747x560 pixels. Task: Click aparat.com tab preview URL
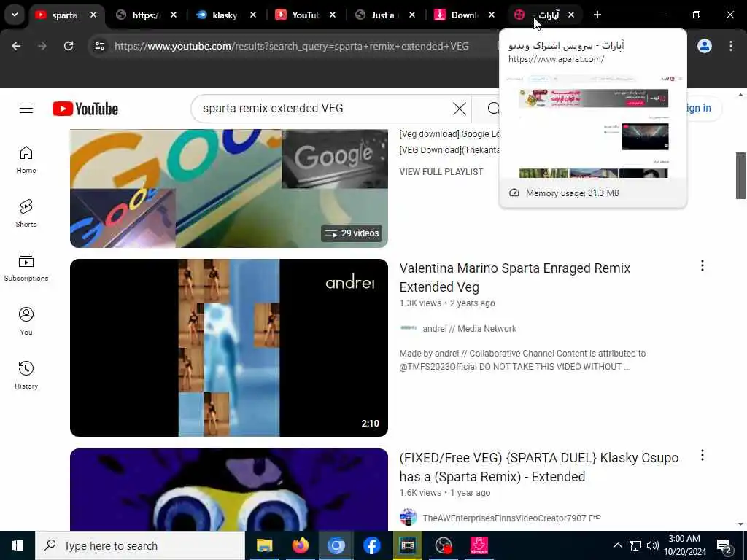(x=556, y=59)
